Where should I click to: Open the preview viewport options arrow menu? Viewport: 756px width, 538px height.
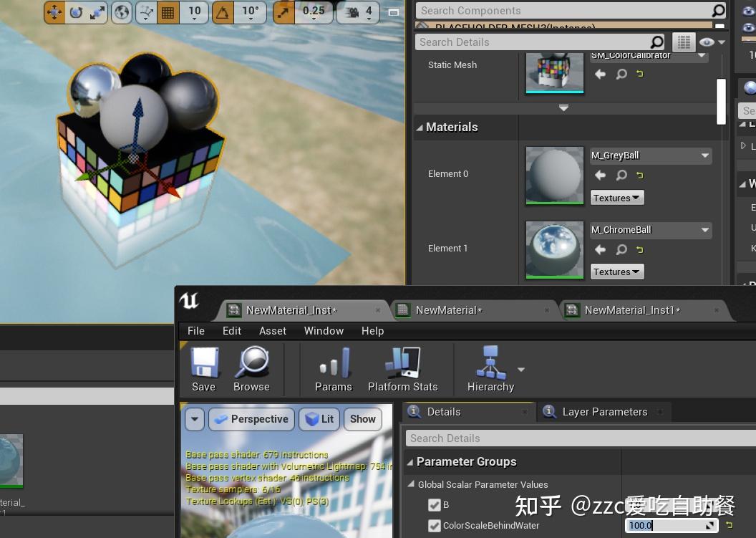[194, 419]
